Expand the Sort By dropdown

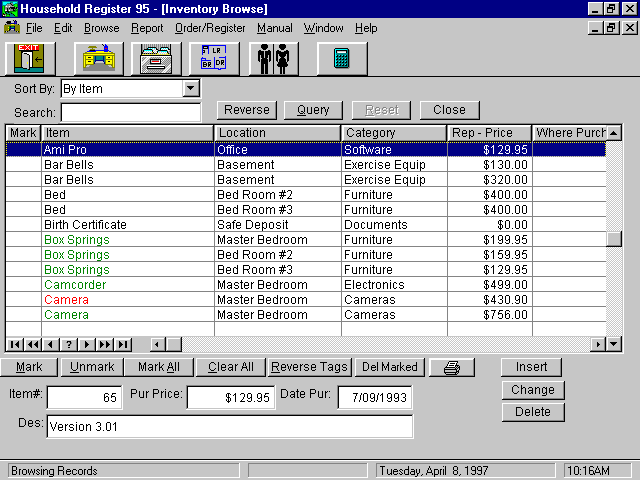[x=191, y=89]
